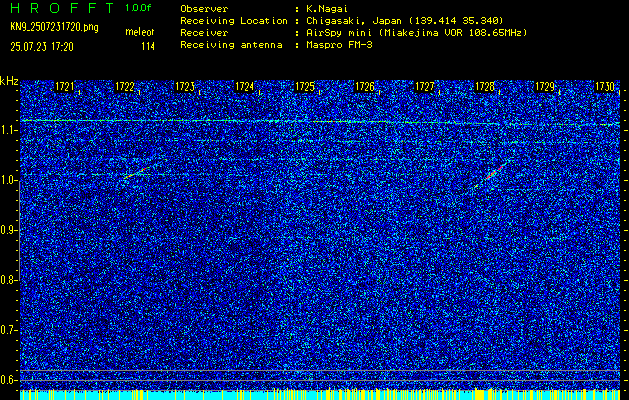Click the 1730 time marker
629x400 pixels.
[605, 87]
